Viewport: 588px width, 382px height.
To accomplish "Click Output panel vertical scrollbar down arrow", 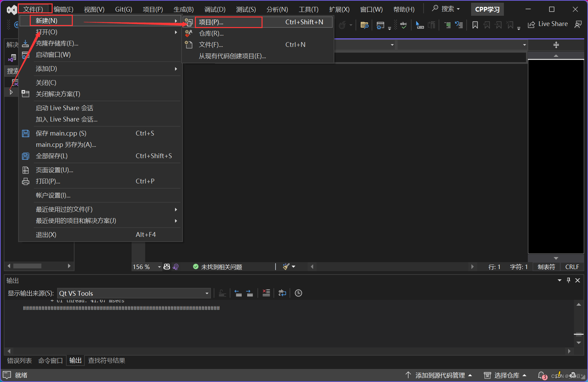I will (x=579, y=343).
